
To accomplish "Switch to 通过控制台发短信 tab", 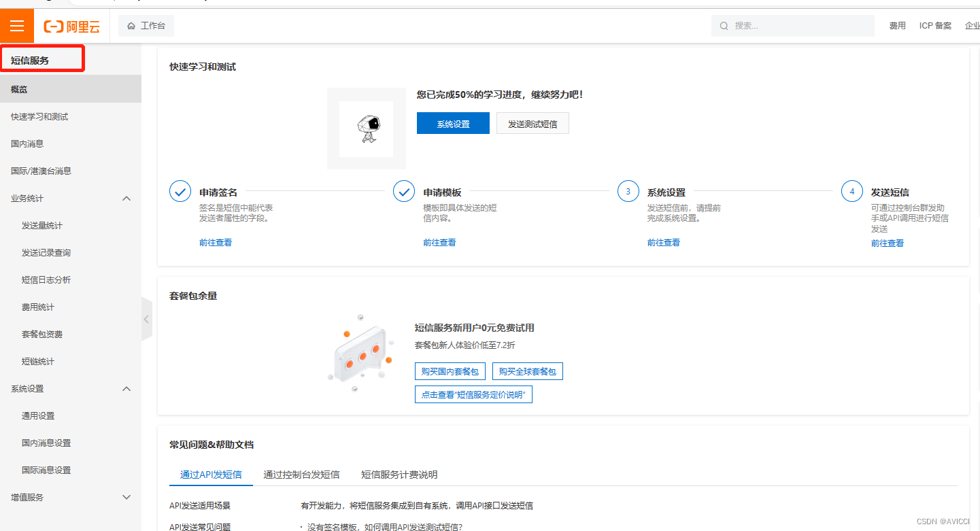I will 301,475.
